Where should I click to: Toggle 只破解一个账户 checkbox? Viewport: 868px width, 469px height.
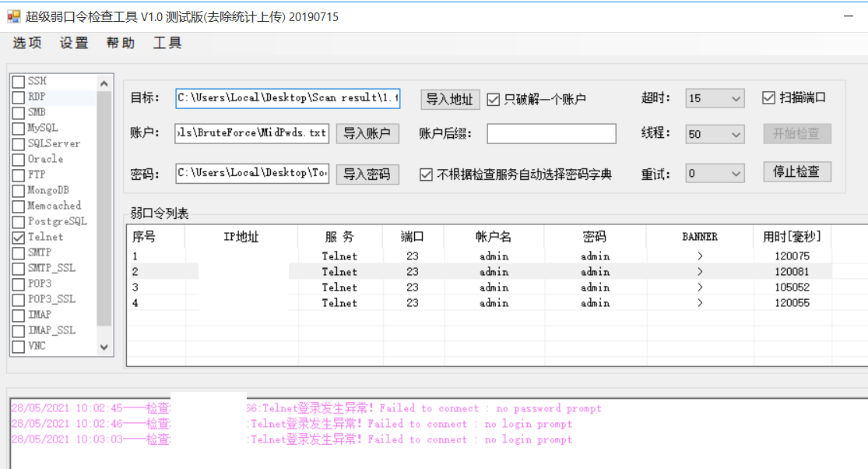[494, 99]
